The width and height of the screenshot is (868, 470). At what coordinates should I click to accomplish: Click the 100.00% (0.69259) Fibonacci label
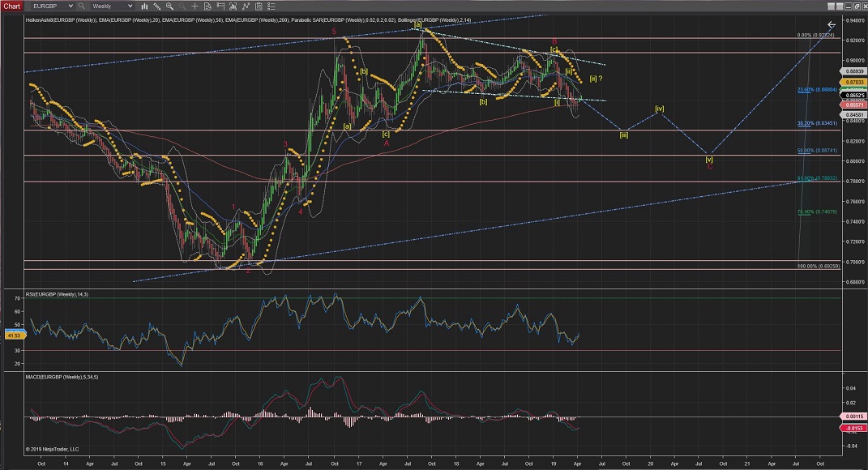[x=818, y=267]
